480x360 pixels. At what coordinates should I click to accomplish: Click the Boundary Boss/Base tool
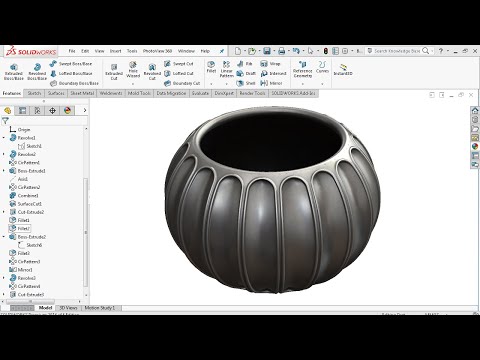coord(74,83)
